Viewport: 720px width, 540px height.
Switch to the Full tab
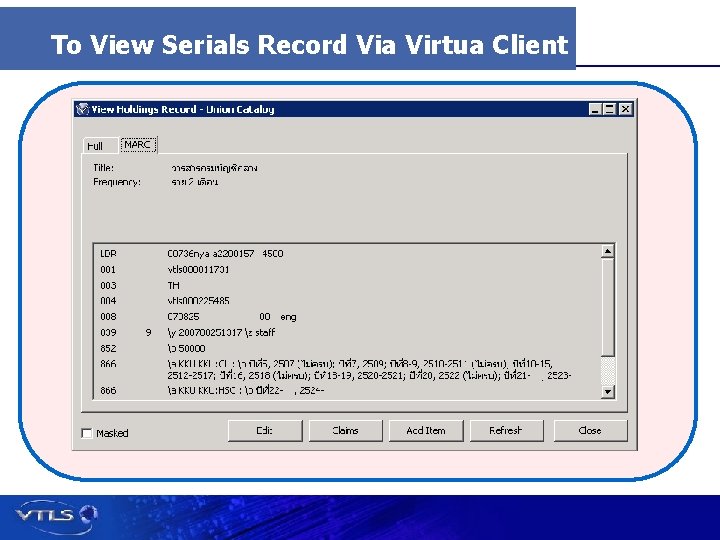[100, 146]
